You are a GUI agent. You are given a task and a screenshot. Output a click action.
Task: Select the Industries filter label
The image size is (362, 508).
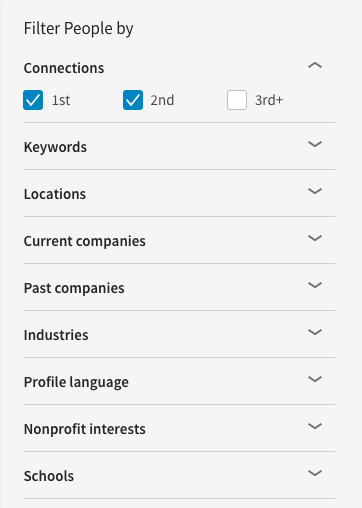(56, 335)
